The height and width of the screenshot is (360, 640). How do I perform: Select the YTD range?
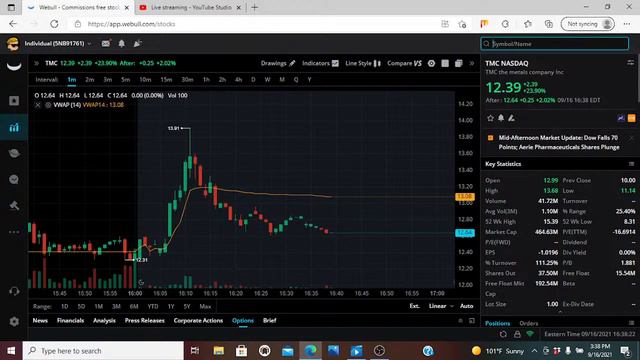153,307
